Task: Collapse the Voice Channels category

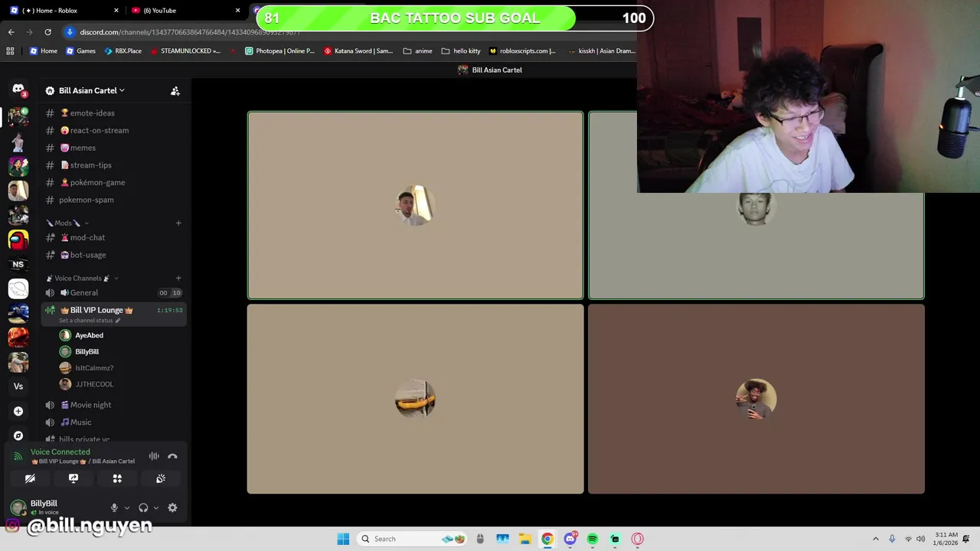Action: (x=82, y=278)
